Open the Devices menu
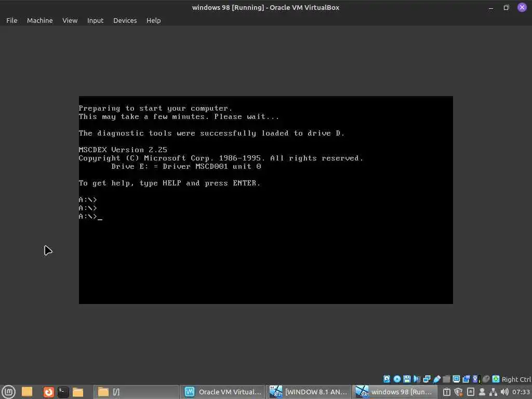 click(x=125, y=20)
